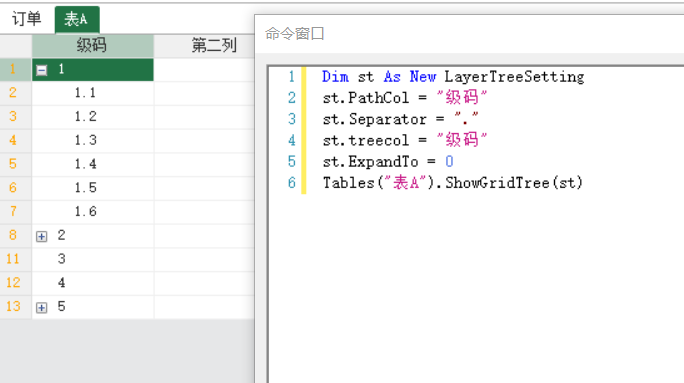
Task: Expand tree node 2 with plus icon
Action: pos(41,236)
